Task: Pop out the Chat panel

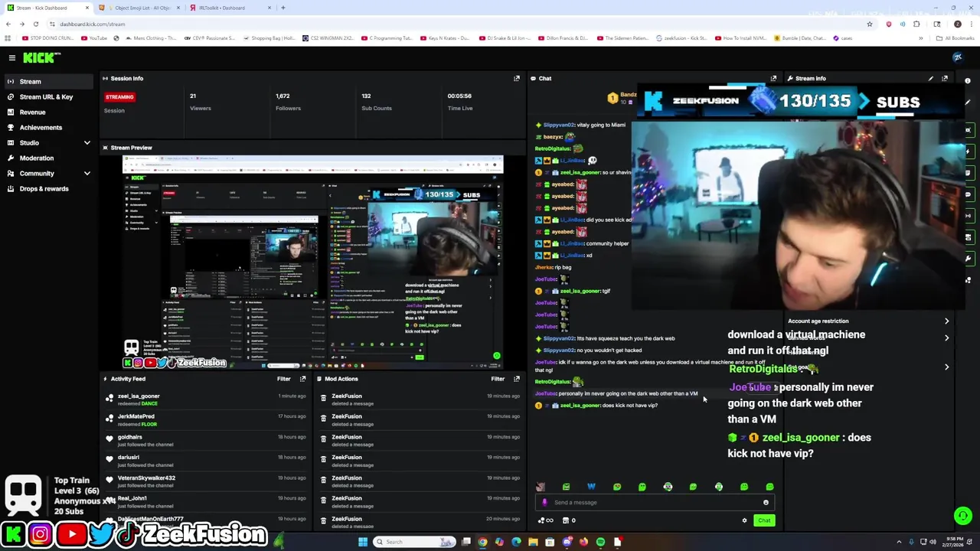Action: click(773, 78)
